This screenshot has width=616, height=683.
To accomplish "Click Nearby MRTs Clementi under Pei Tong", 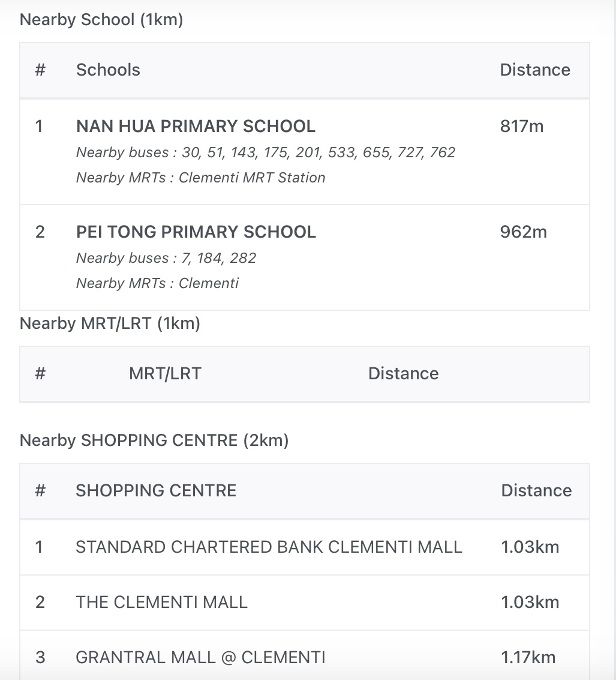I will pos(157,284).
